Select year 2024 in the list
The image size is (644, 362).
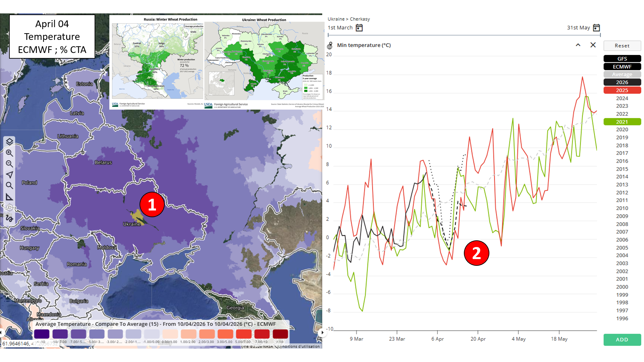(x=622, y=98)
